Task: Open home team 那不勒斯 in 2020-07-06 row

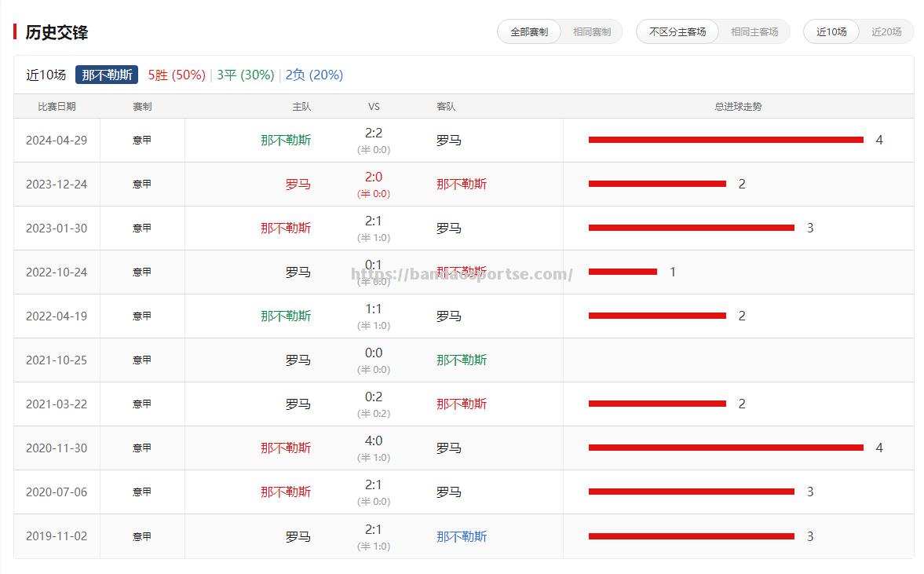Action: [x=286, y=492]
